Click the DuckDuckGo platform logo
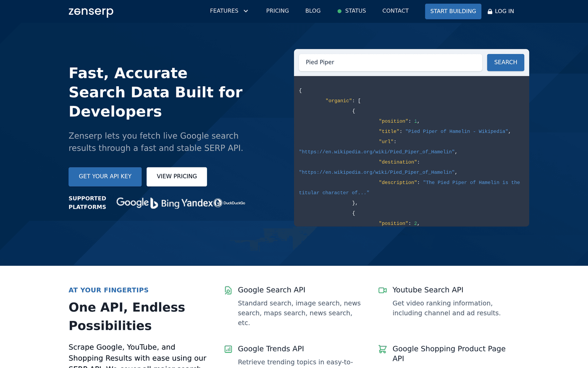This screenshot has width=588, height=368. click(x=229, y=203)
